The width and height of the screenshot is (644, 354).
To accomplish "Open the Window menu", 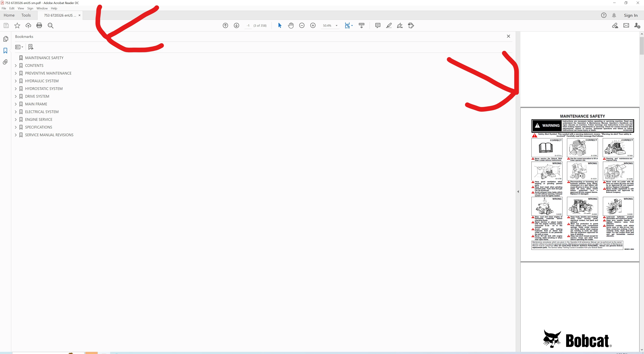I will tap(42, 8).
